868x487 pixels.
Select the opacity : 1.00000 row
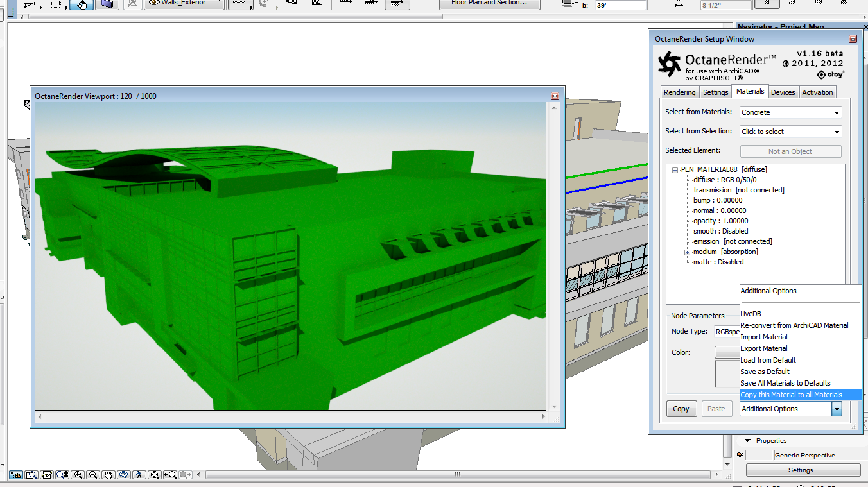pyautogui.click(x=721, y=221)
